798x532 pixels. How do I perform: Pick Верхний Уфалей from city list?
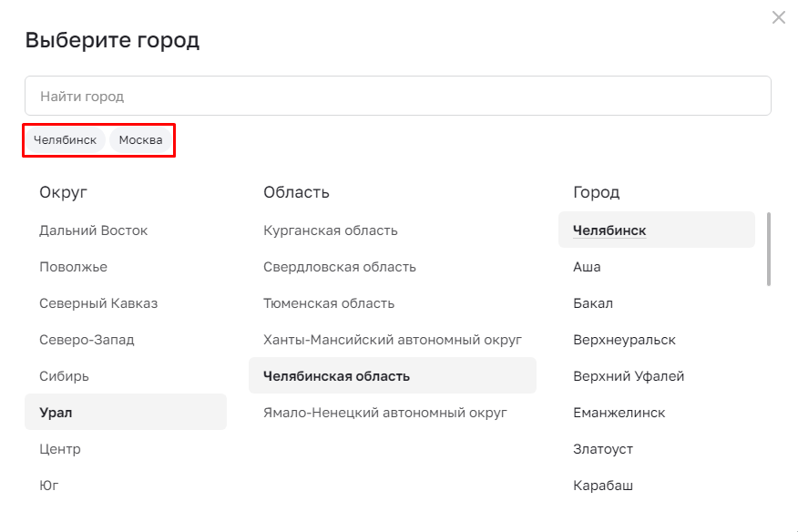[x=629, y=376]
